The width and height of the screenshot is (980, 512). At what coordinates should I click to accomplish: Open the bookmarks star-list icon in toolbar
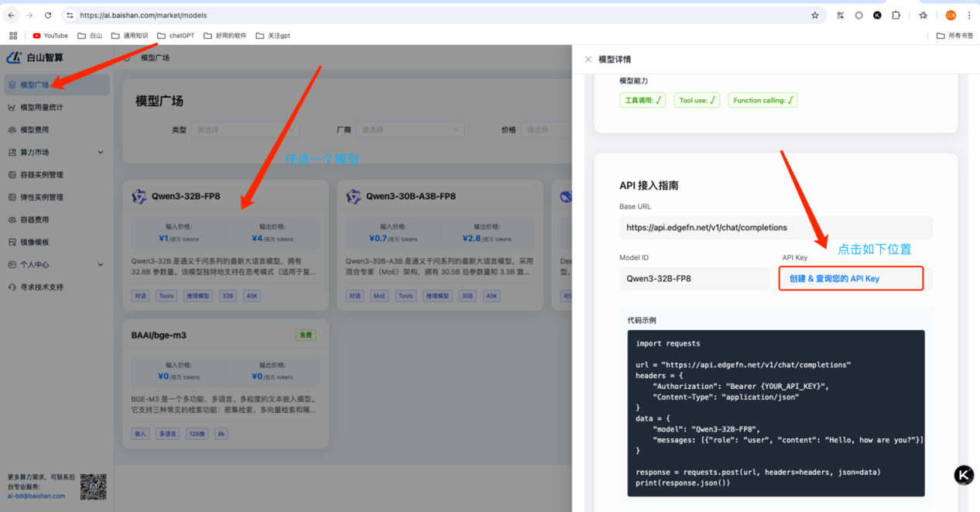pos(923,15)
